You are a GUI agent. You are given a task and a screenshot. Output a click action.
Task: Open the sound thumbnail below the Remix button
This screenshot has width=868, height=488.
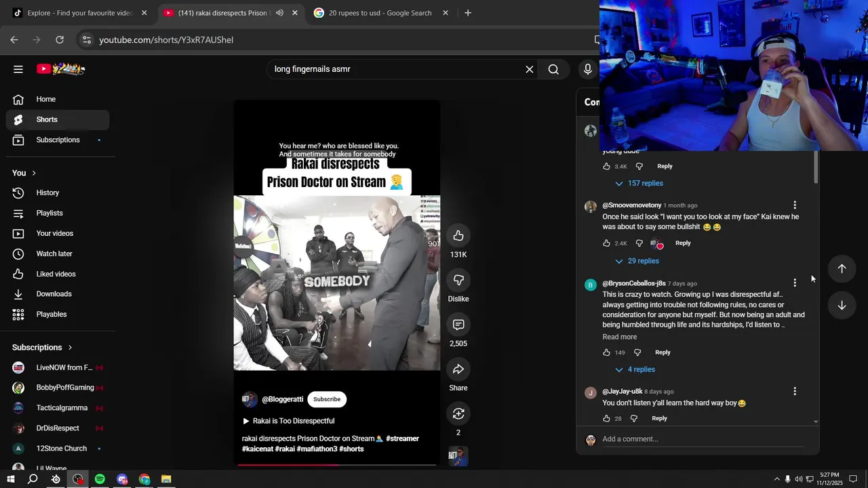[x=458, y=456]
